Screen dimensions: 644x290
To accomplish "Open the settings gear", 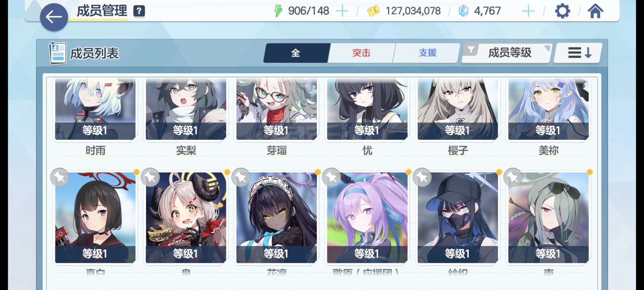I will pyautogui.click(x=562, y=11).
